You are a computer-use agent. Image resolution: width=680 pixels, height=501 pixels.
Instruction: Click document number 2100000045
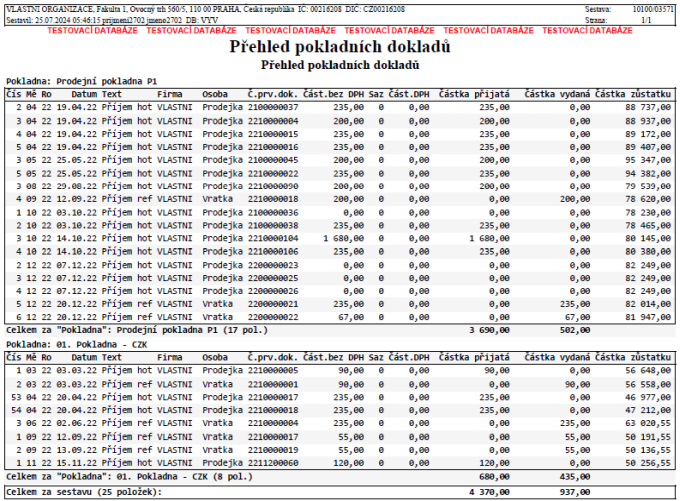pos(273,160)
